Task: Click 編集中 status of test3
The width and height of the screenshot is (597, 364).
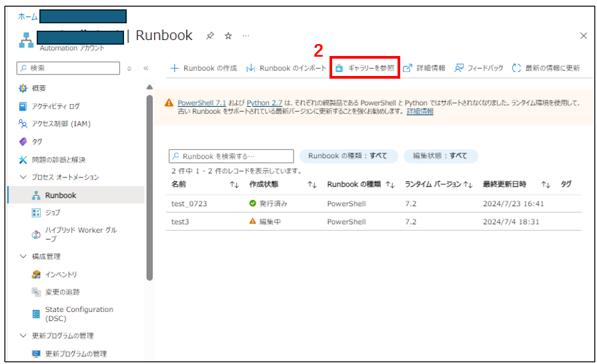Action: click(x=265, y=222)
